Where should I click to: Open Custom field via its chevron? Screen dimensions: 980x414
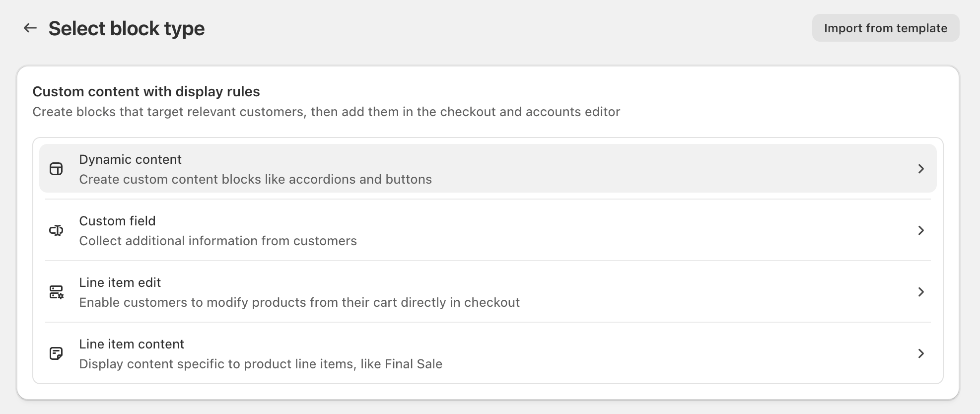[921, 230]
